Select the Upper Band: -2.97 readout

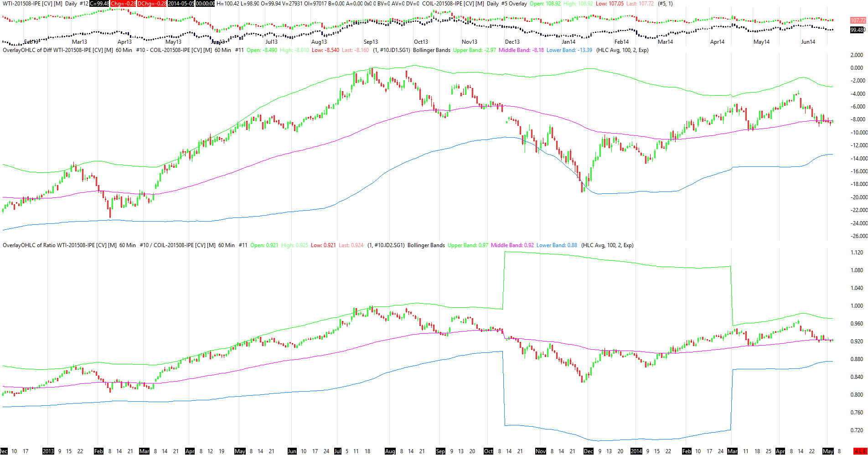point(475,50)
